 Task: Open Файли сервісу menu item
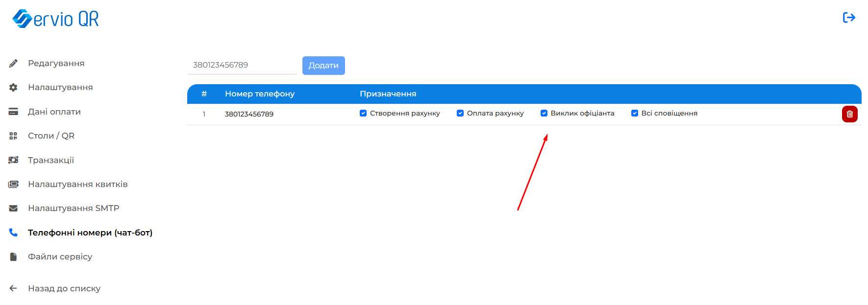(x=60, y=257)
